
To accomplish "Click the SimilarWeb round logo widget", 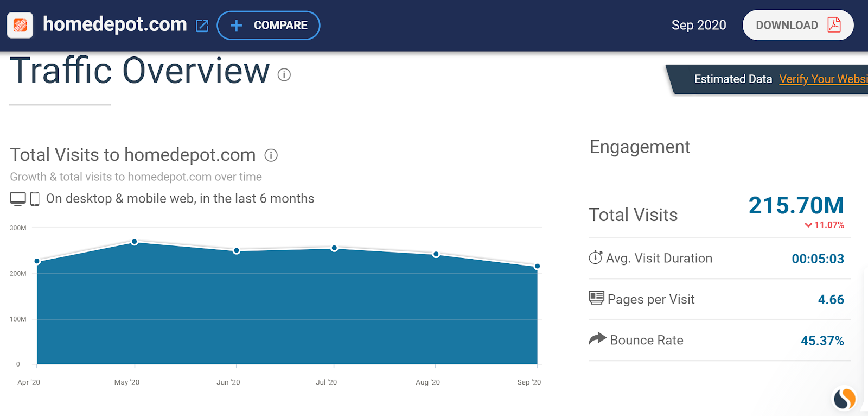I will tap(845, 399).
